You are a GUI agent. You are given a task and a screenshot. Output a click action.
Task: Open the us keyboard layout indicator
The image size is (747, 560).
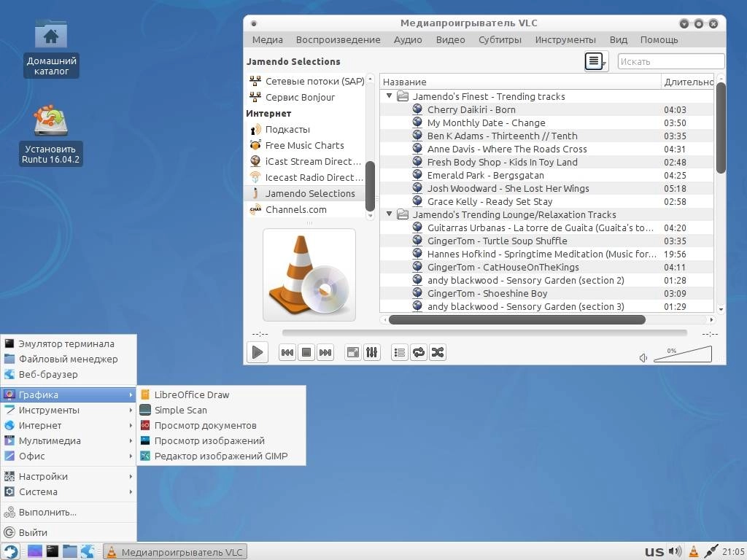click(x=654, y=552)
